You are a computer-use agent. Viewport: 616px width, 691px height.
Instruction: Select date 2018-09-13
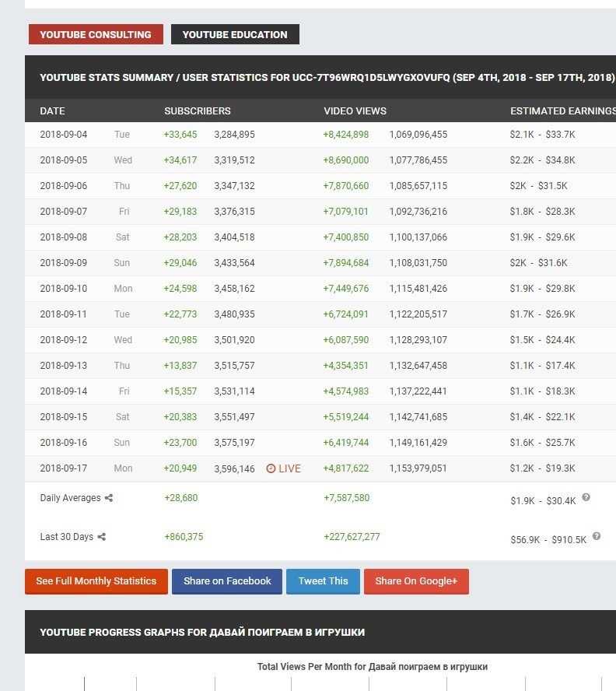pos(64,365)
